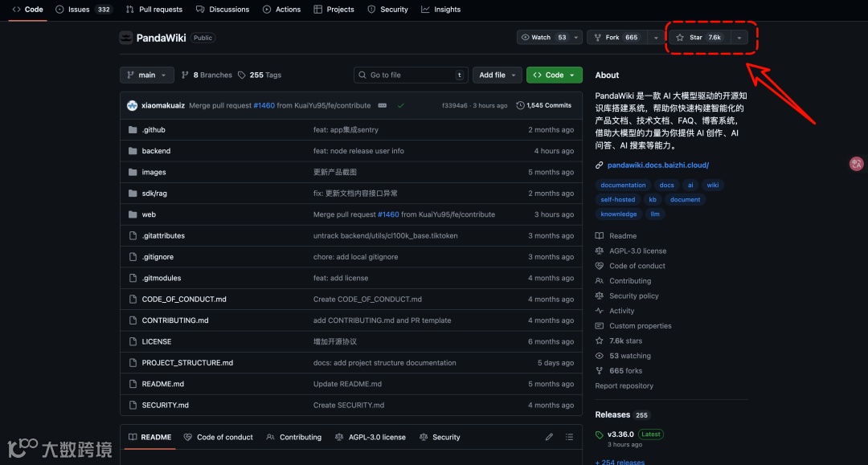Click the shield icon beside Security policy
Viewport: 868px width, 465px height.
pos(600,296)
